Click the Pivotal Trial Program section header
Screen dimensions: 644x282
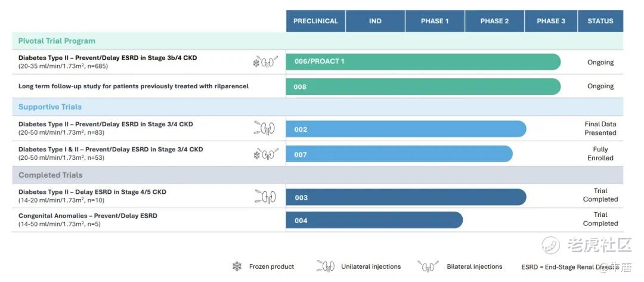coord(57,41)
